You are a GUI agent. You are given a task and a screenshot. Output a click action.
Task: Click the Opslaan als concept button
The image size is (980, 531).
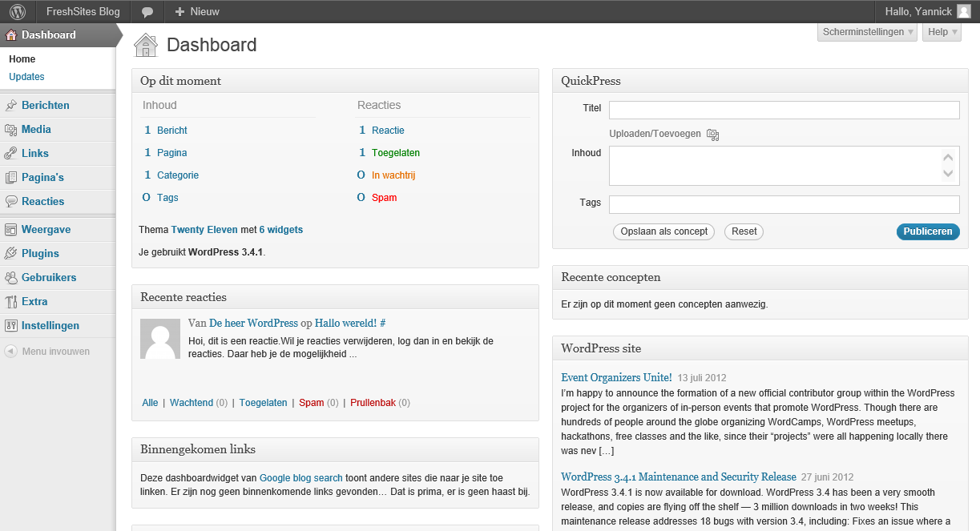pyautogui.click(x=664, y=231)
